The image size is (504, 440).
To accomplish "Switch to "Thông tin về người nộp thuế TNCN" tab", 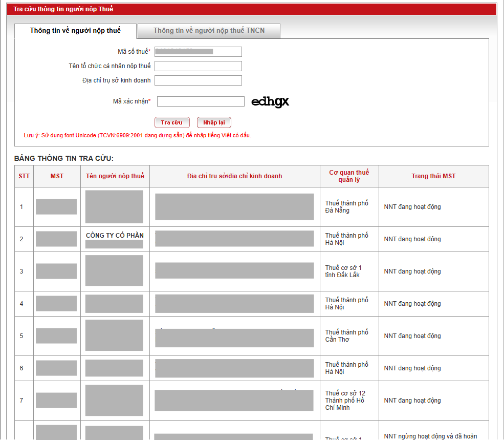I will pyautogui.click(x=209, y=31).
